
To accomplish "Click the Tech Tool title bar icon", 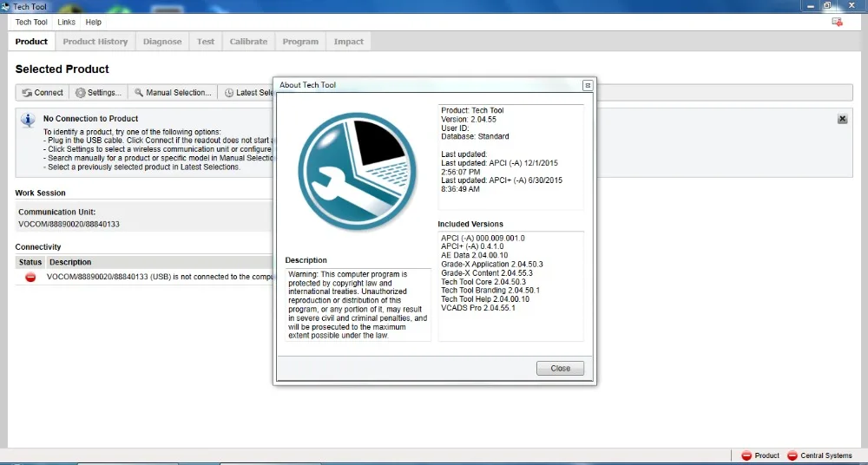I will click(5, 7).
